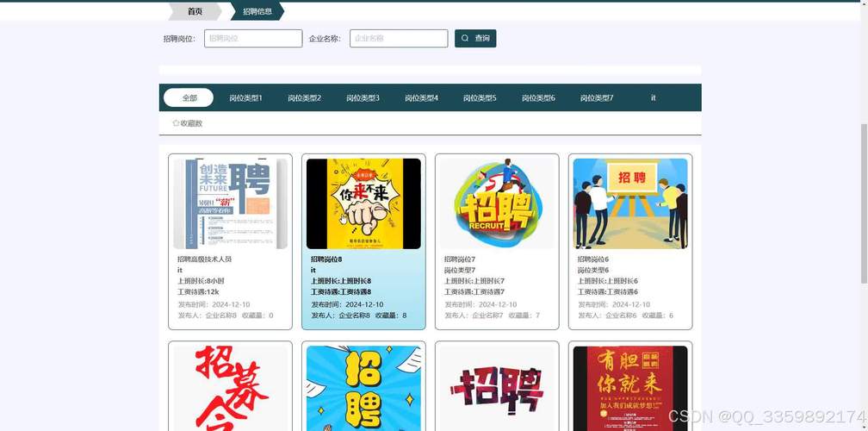Go to 首页 in the breadcrumb

pyautogui.click(x=195, y=11)
